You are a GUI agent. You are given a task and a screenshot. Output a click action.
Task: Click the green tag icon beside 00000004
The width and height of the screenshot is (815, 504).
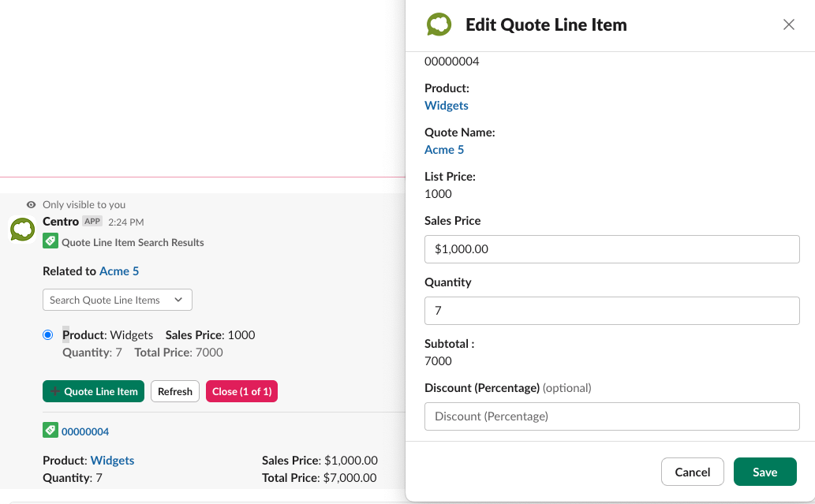click(50, 431)
